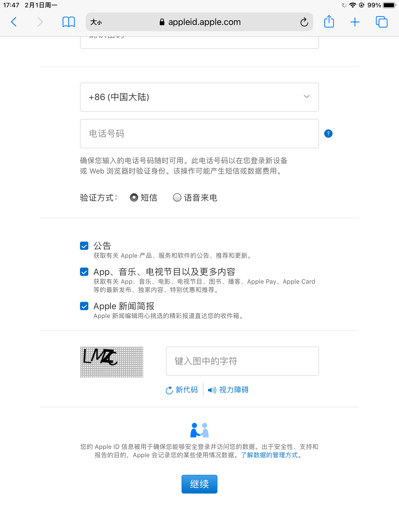Reload the page with the refresh icon
This screenshot has width=399, height=532.
click(304, 22)
